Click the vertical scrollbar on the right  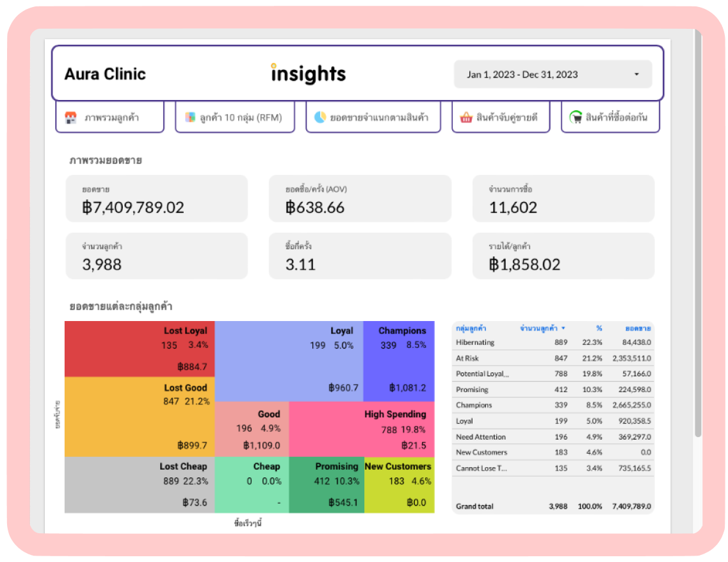(x=698, y=233)
